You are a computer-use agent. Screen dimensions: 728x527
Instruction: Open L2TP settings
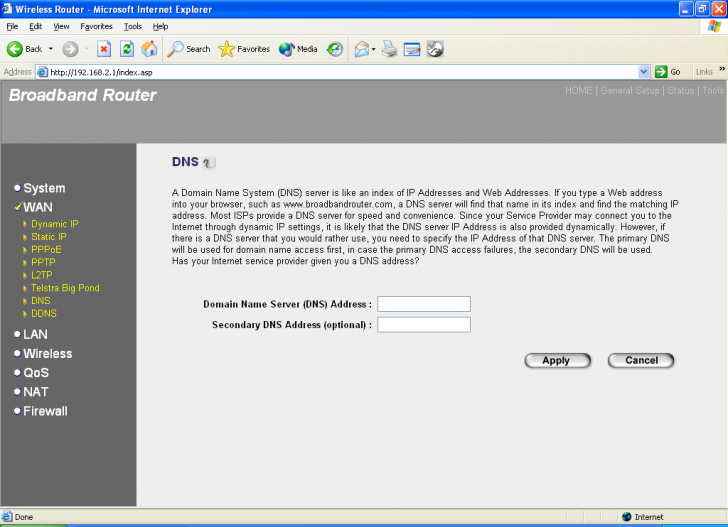[x=42, y=275]
